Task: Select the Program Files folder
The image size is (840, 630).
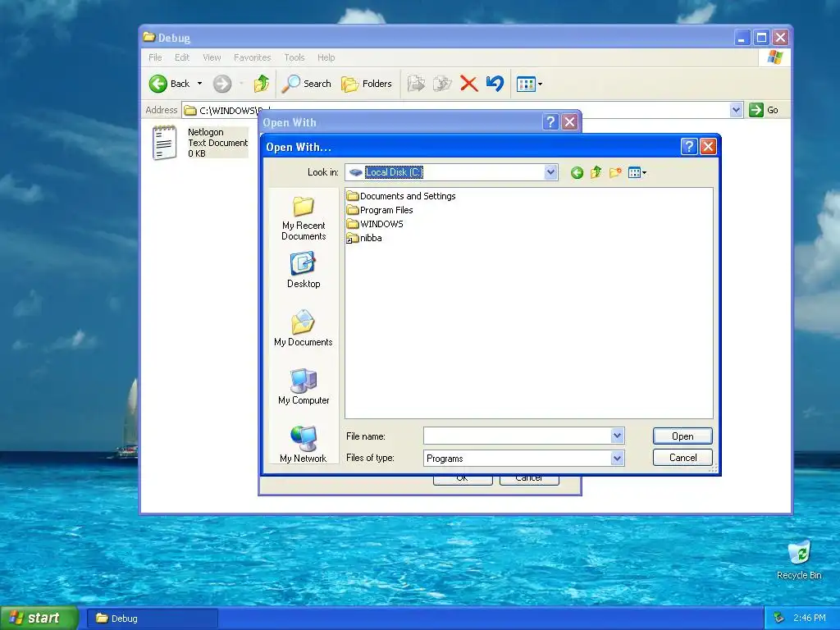Action: (380, 210)
